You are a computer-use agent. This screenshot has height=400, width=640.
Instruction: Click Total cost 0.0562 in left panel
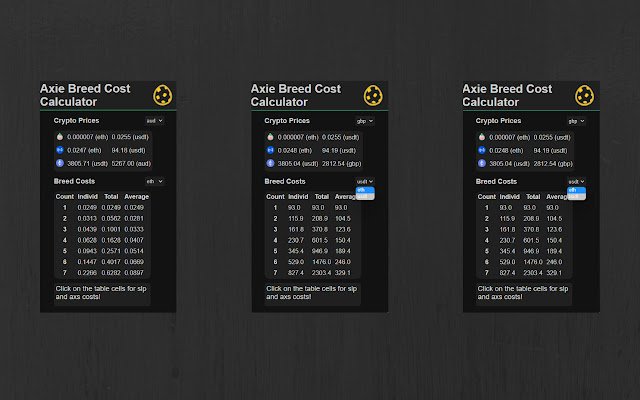pyautogui.click(x=111, y=218)
